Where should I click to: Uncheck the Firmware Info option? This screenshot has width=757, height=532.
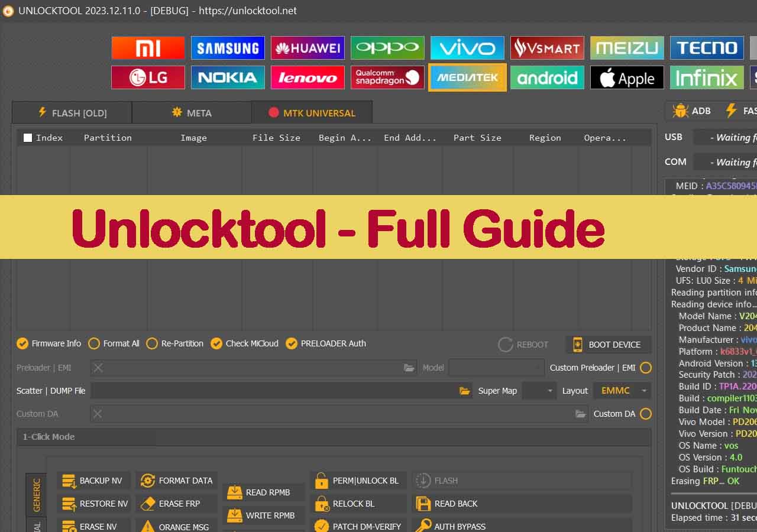(x=22, y=343)
